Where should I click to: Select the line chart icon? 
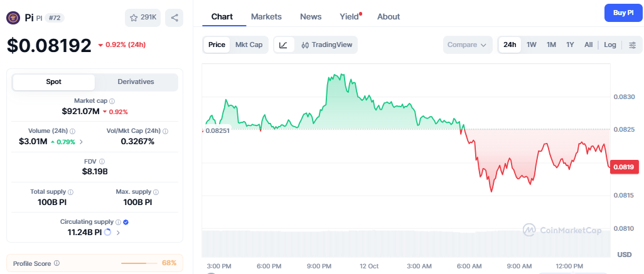284,45
